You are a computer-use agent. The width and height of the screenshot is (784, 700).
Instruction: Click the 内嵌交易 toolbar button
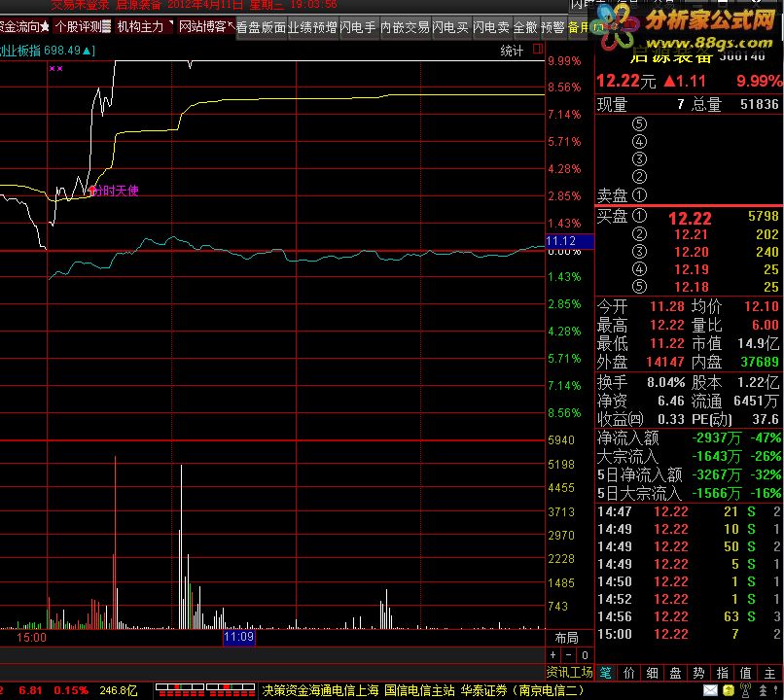[x=405, y=27]
